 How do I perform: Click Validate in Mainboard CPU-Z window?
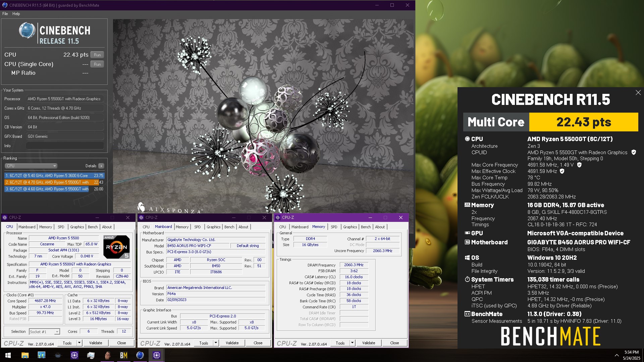232,343
